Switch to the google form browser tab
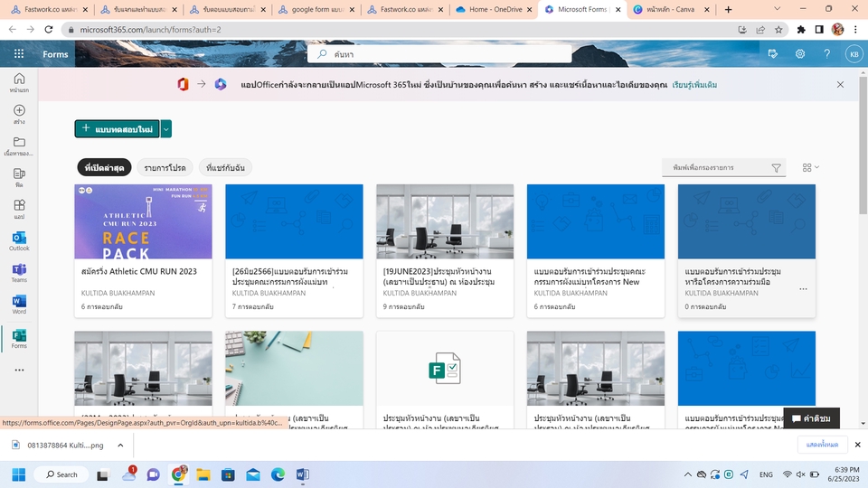This screenshot has height=488, width=868. tap(316, 9)
